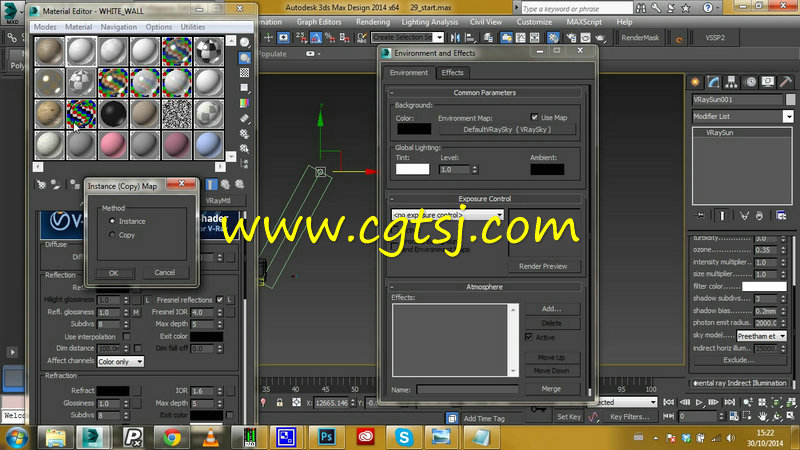Toggle the L lock button beside Fresnel reflections
800x450 pixels.
click(x=229, y=299)
